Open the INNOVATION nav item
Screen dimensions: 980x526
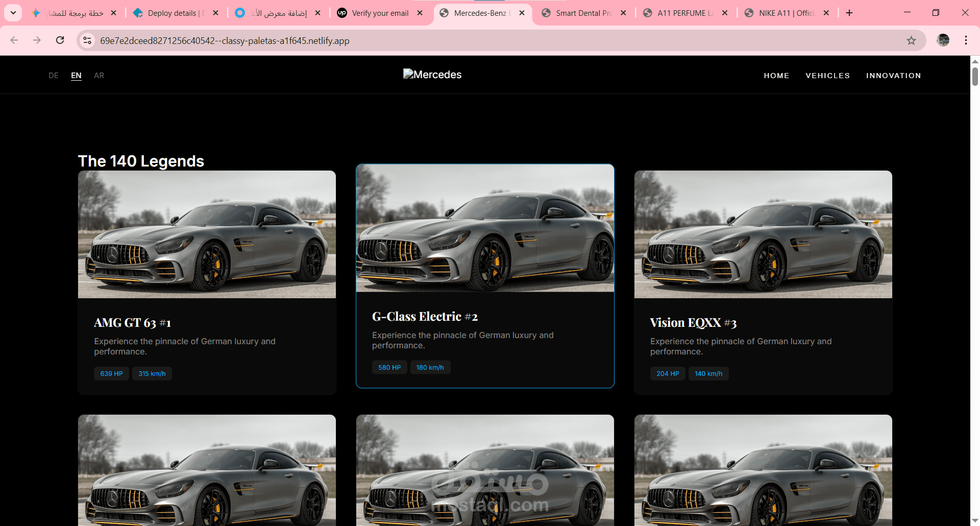(x=894, y=76)
